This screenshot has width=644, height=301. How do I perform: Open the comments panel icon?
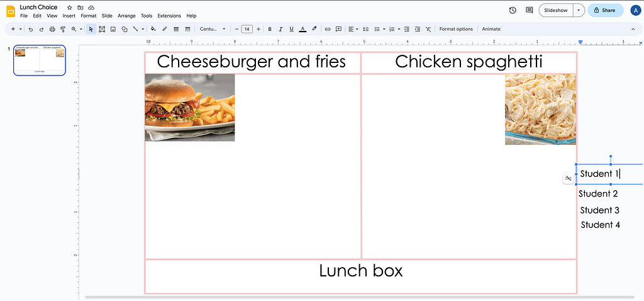[x=529, y=10]
